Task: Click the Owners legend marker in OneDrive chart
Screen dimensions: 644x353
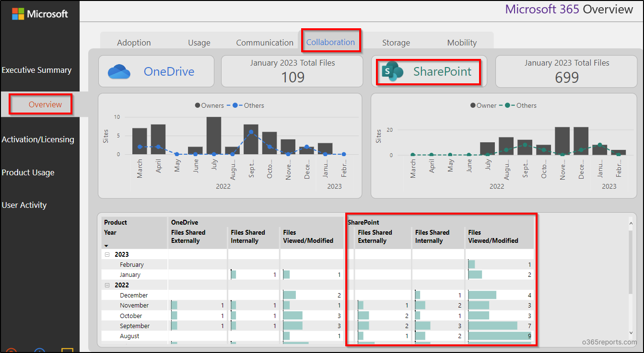Action: [x=198, y=105]
